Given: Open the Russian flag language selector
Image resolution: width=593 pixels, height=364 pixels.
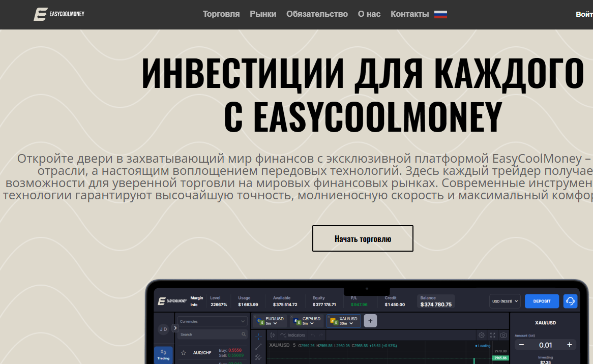Looking at the screenshot, I should (x=440, y=14).
